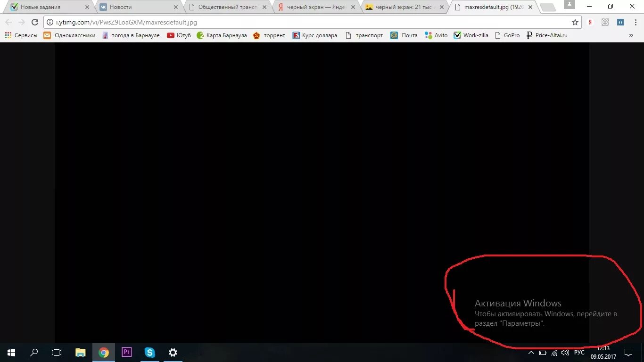Open Windows search from the taskbar
The height and width of the screenshot is (362, 644).
tap(34, 353)
